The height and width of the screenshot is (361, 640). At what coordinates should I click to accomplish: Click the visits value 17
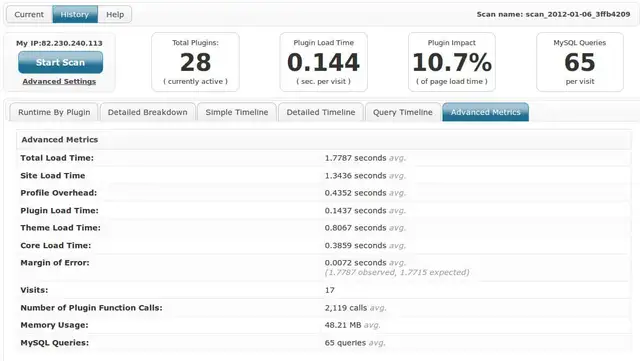coord(330,290)
